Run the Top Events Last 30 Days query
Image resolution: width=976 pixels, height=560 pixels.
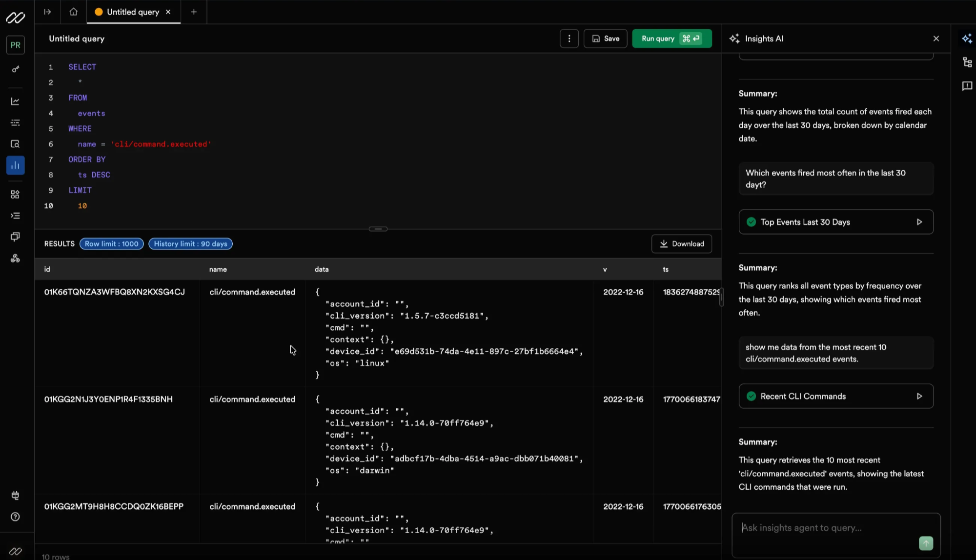[919, 221]
